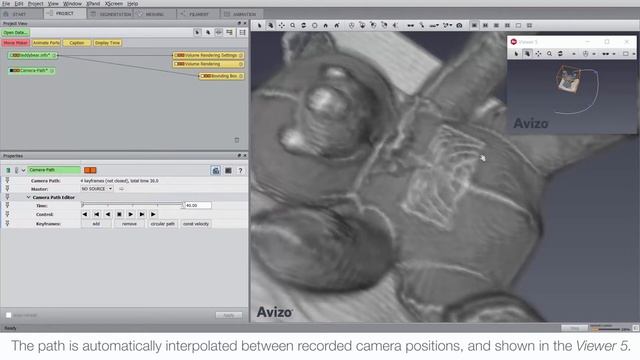Play the camera path forward
The image size is (640, 360).
point(131,214)
